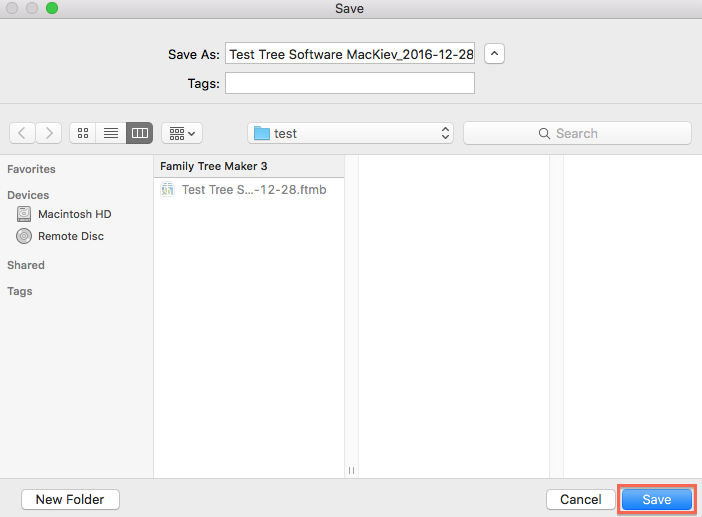Screen dimensions: 702x517
Task: Click the Search field
Action: 578,133
